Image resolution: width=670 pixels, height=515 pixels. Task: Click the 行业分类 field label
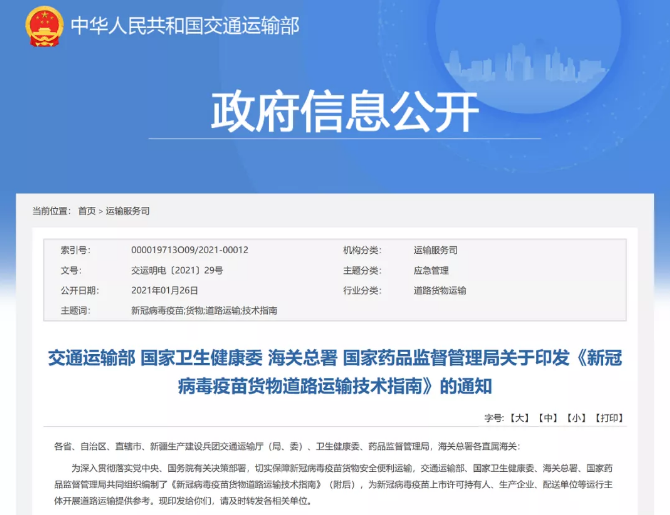point(362,290)
